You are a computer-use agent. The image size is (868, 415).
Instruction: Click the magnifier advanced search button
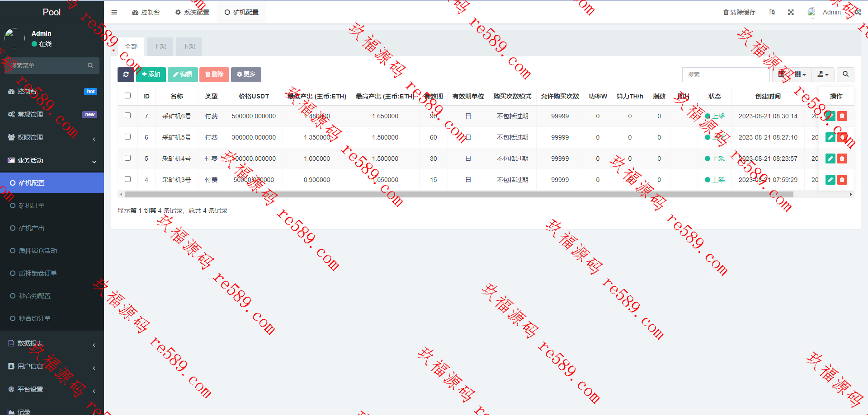[x=845, y=75]
